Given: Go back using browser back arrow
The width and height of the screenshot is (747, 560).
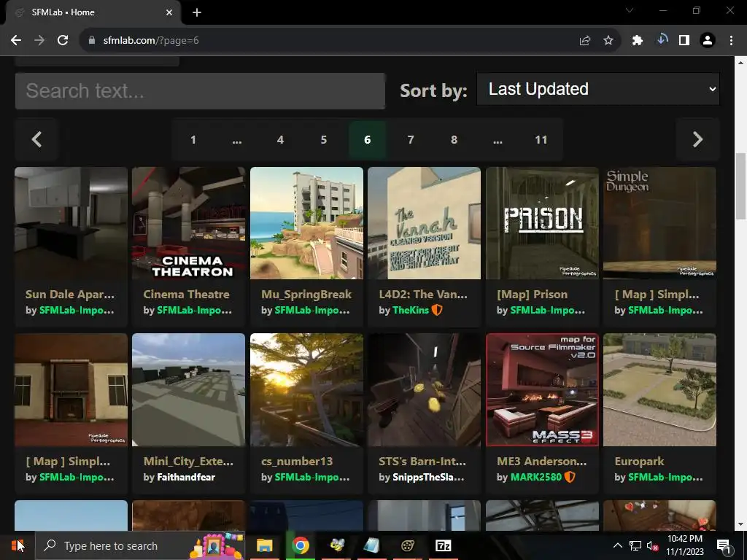Looking at the screenshot, I should click(16, 41).
